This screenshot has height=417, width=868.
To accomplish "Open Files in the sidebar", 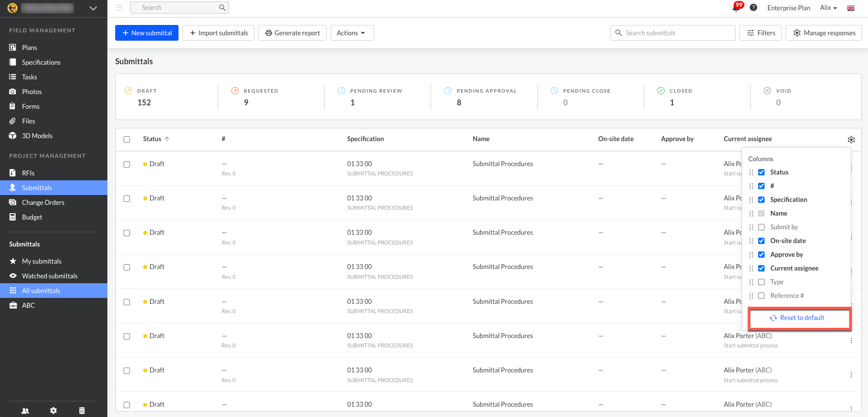I will [x=53, y=121].
